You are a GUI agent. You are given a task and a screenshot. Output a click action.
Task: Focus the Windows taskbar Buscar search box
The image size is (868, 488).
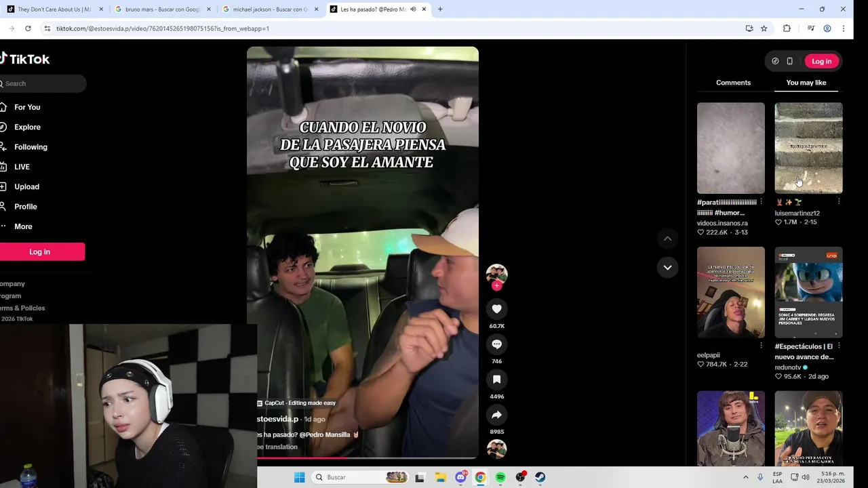pyautogui.click(x=361, y=477)
